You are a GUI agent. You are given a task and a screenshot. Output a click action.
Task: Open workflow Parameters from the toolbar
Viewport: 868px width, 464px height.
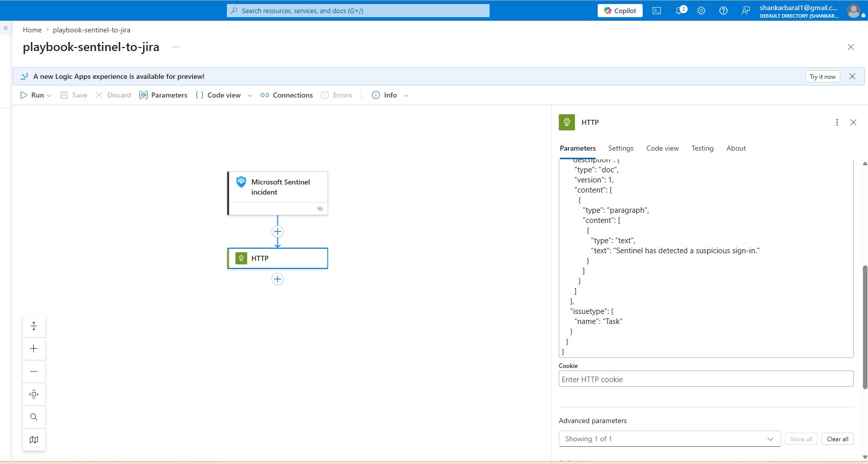point(163,95)
